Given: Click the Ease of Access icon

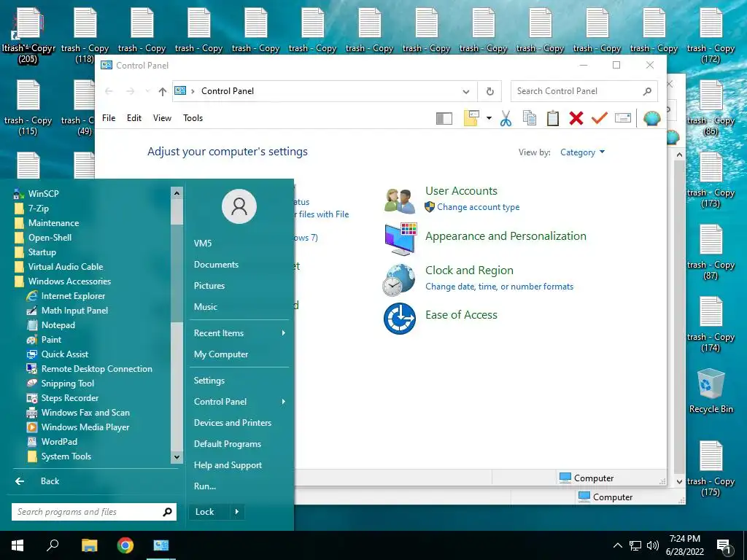Looking at the screenshot, I should [x=400, y=319].
